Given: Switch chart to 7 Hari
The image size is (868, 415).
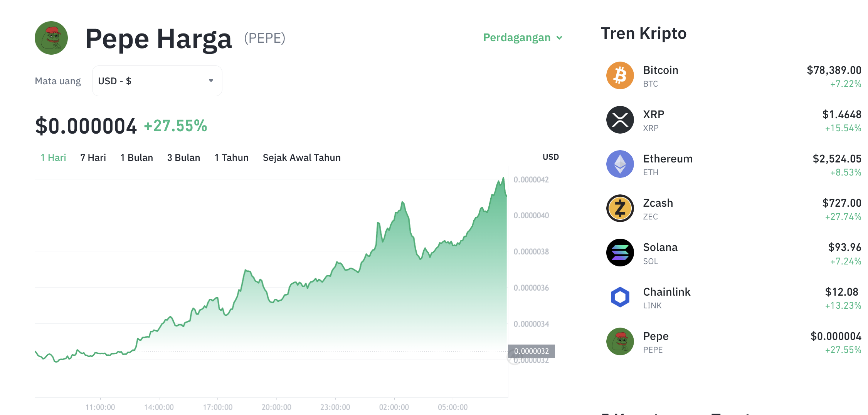Looking at the screenshot, I should click(x=93, y=157).
